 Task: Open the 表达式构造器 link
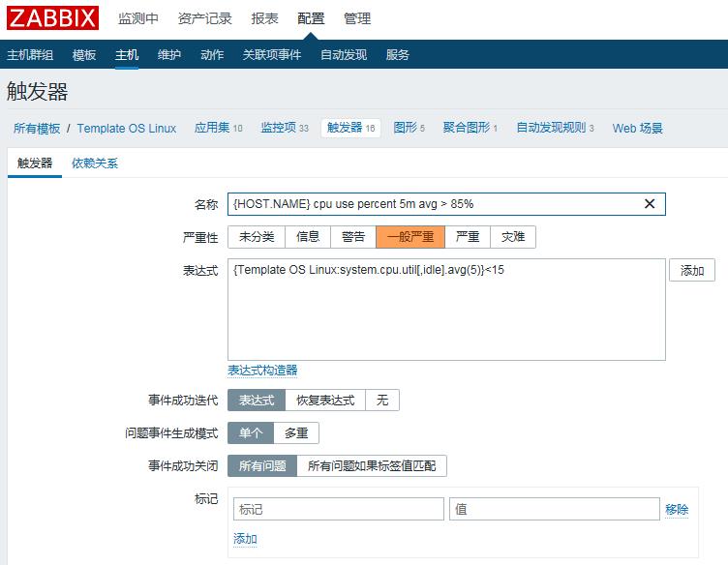pyautogui.click(x=262, y=371)
